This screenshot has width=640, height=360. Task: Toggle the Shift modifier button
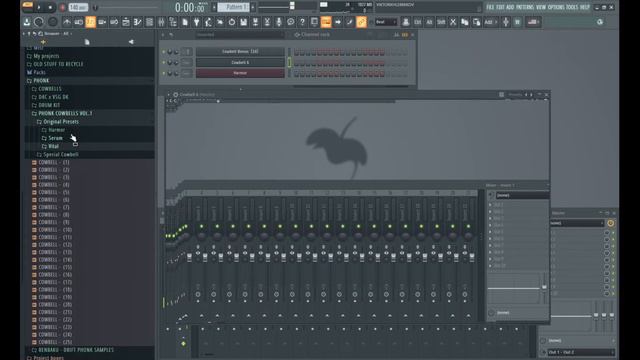[x=441, y=22]
